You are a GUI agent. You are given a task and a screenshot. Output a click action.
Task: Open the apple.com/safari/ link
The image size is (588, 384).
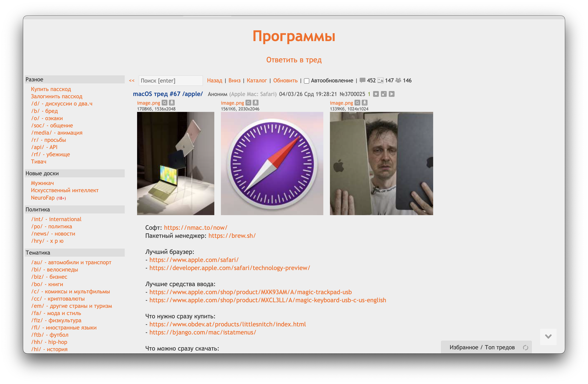tap(194, 260)
